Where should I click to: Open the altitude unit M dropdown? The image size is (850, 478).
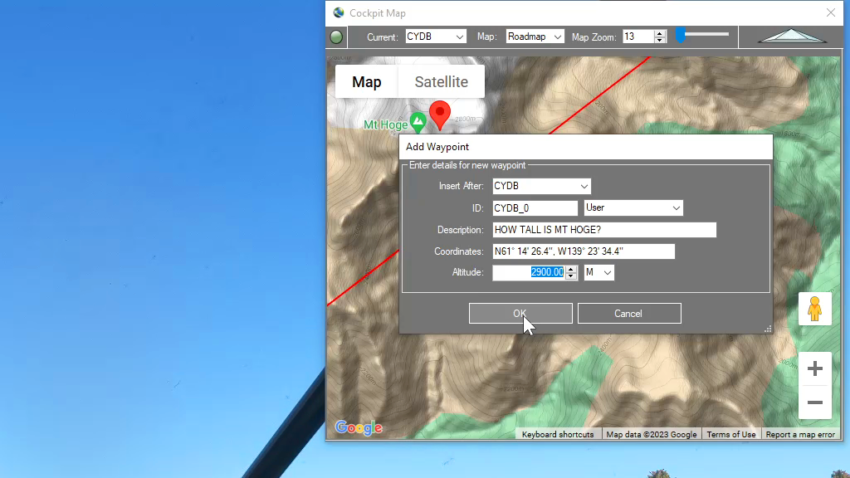click(599, 272)
